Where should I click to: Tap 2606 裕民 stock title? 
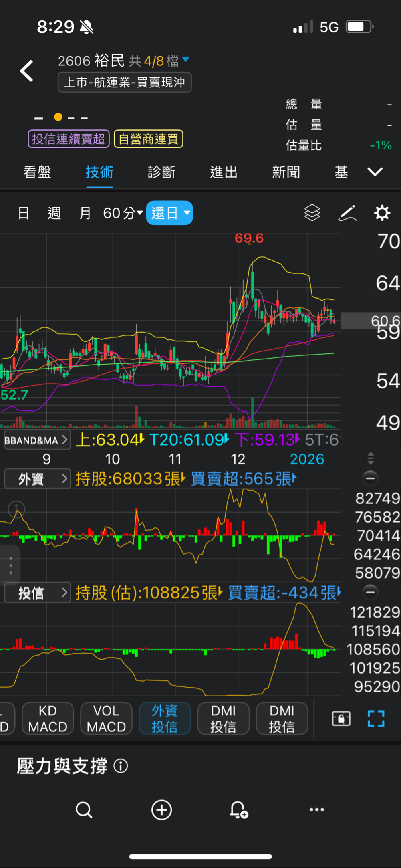[x=91, y=61]
